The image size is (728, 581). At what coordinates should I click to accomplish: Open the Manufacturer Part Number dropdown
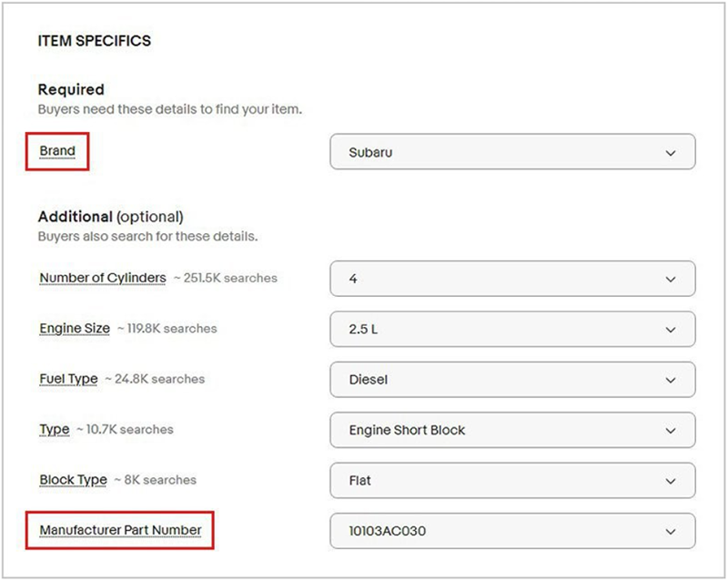point(512,531)
